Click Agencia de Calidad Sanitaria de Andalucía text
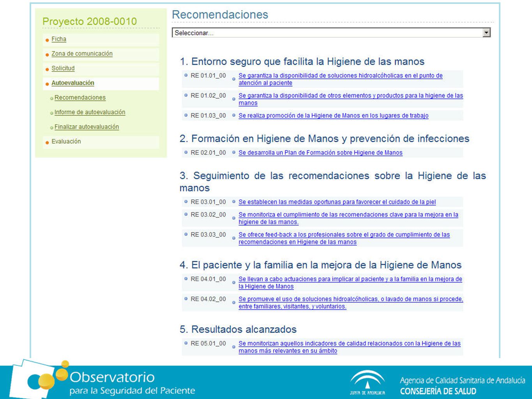 pos(462,380)
